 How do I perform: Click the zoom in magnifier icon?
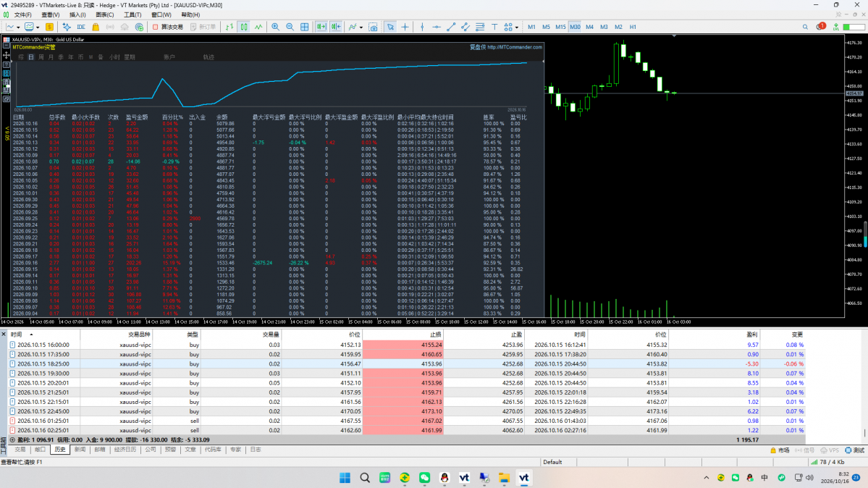275,27
